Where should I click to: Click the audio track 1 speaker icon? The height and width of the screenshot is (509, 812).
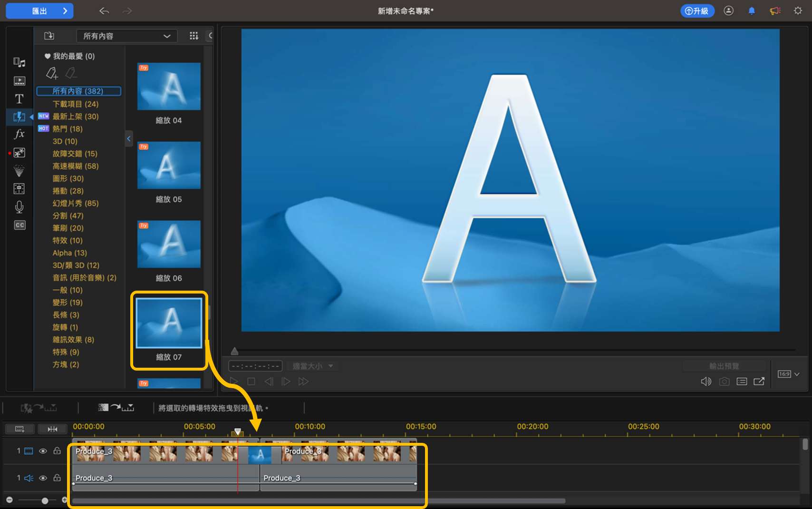point(29,478)
